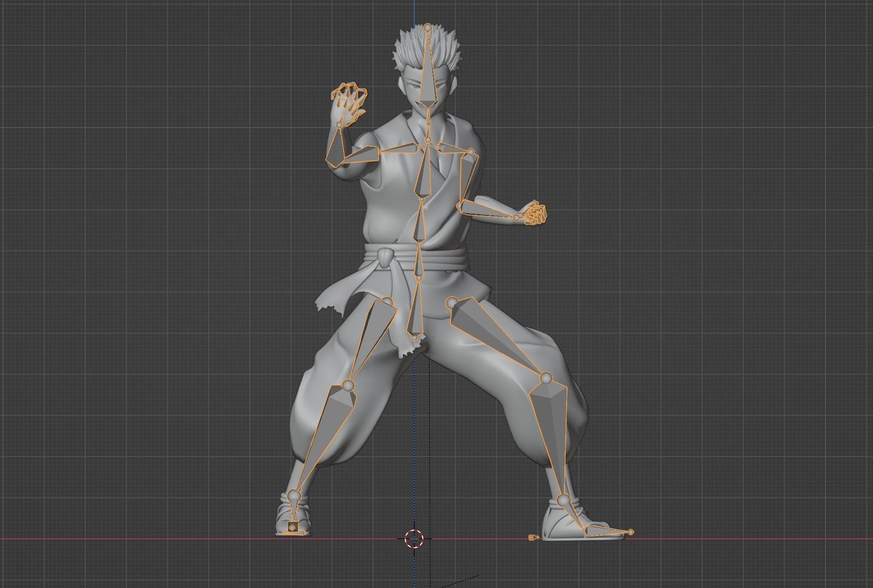Screen dimensions: 873x588
Task: Click the belt knot on the character's waist
Action: point(385,258)
